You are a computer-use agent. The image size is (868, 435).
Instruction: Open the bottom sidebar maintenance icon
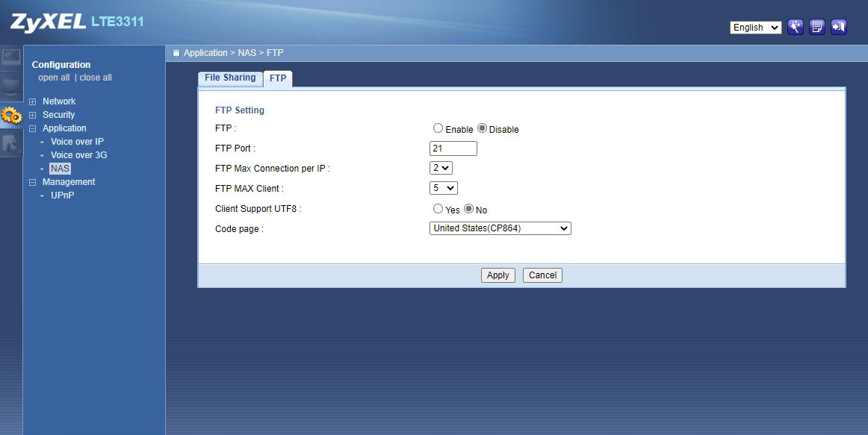click(11, 143)
